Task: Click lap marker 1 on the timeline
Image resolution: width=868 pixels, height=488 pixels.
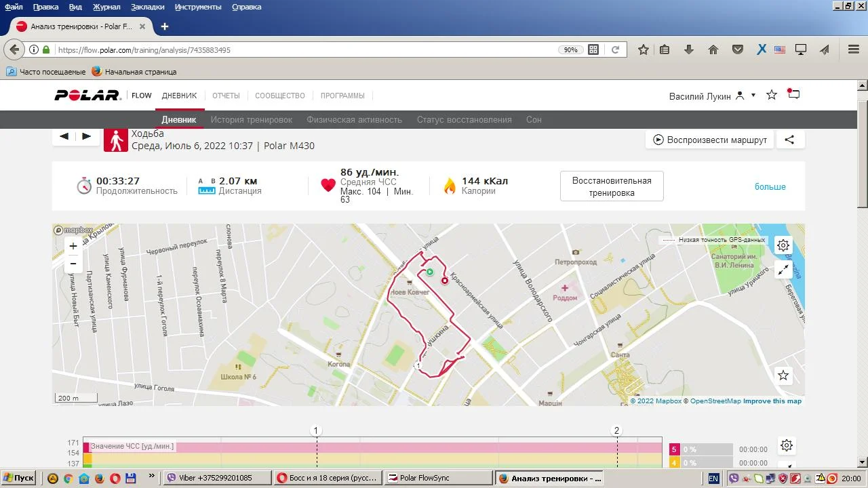Action: [316, 430]
